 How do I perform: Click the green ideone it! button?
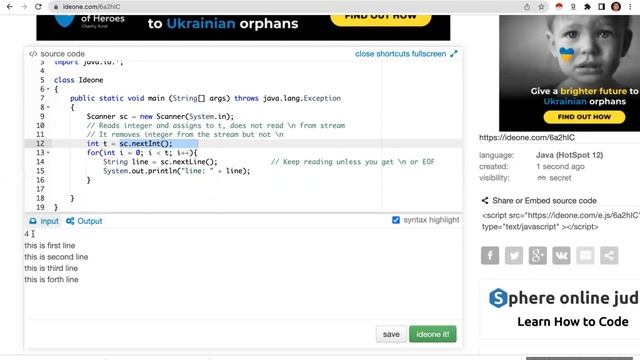pos(433,334)
